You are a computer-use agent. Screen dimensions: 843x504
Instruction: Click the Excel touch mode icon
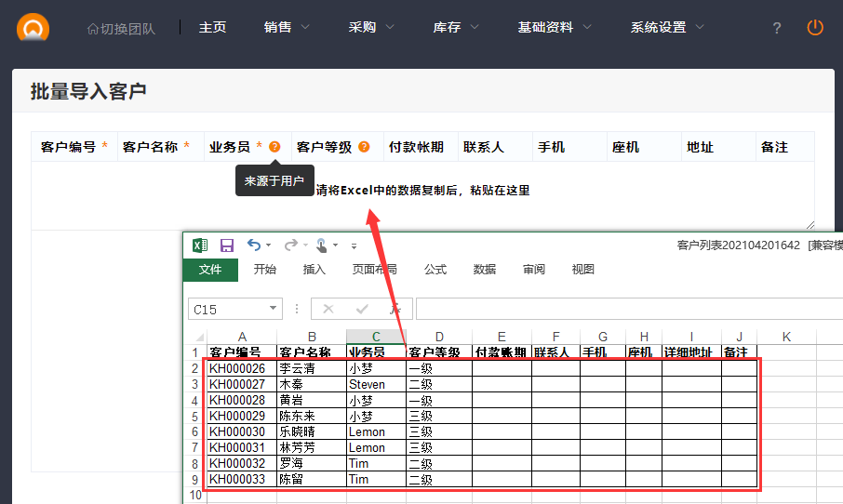(x=321, y=245)
